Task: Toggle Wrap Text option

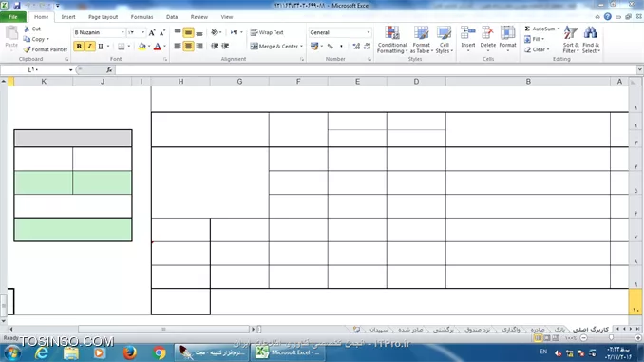Action: (x=267, y=32)
